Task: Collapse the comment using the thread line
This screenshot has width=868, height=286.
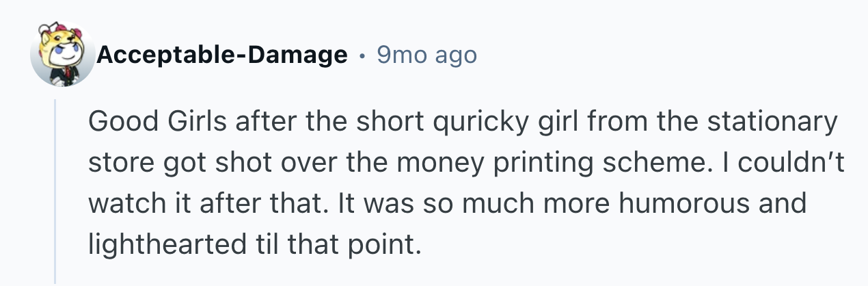Action: (56, 192)
